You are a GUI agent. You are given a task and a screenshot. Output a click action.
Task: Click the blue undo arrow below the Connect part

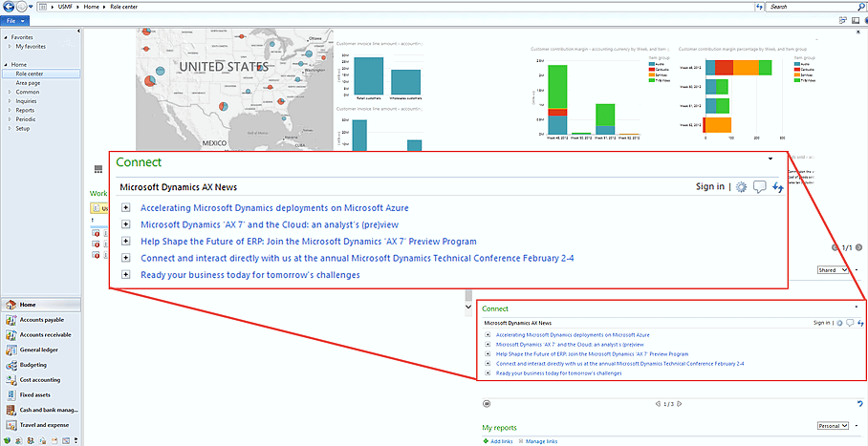tap(859, 404)
